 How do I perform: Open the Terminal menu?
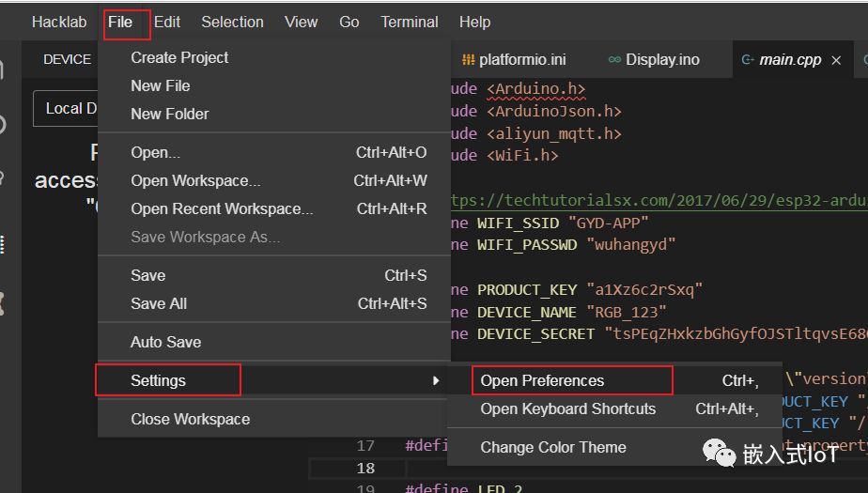(409, 22)
